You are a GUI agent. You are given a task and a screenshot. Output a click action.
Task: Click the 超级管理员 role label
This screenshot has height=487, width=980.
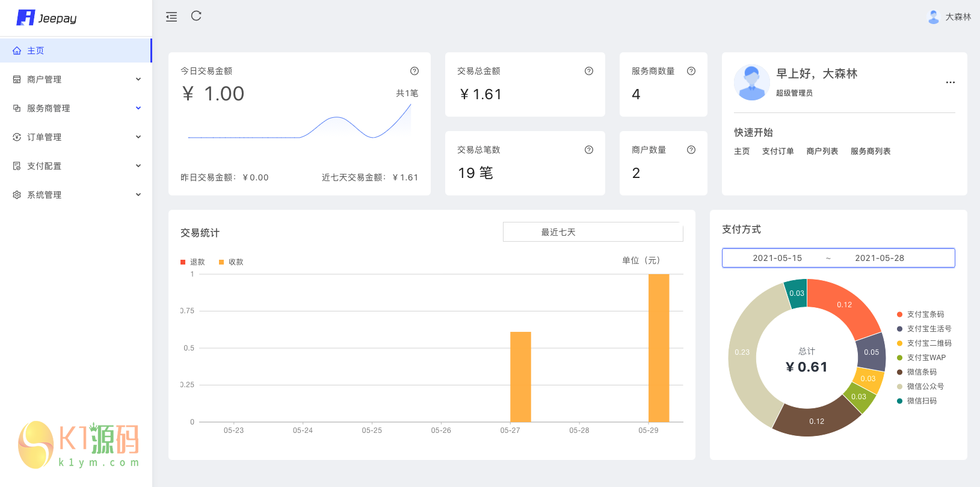[794, 93]
